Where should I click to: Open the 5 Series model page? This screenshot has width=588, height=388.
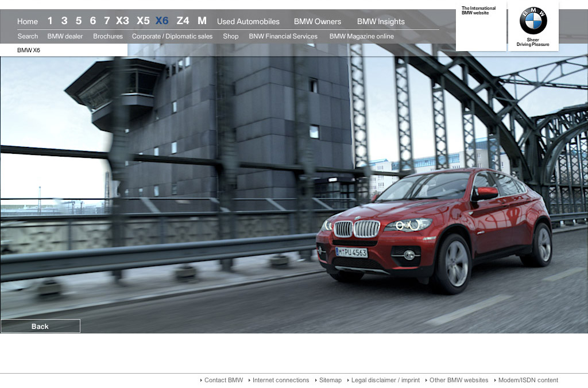pos(78,21)
